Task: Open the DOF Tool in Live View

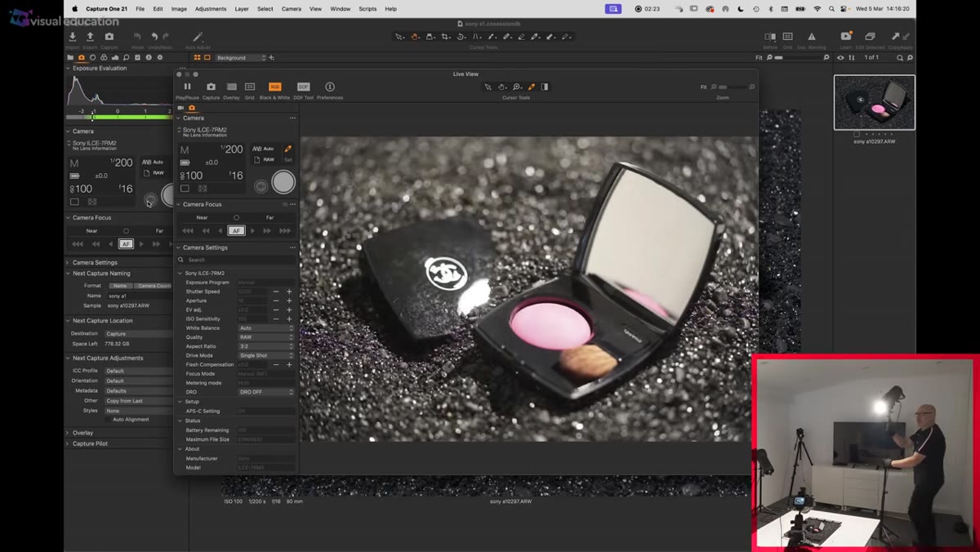Action: (303, 87)
